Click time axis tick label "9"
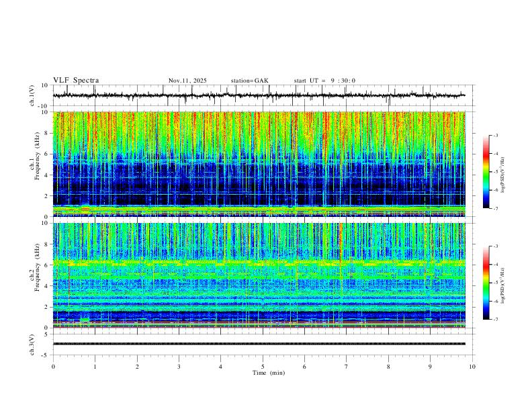Viewport: 532px width, 411px height. coord(430,367)
